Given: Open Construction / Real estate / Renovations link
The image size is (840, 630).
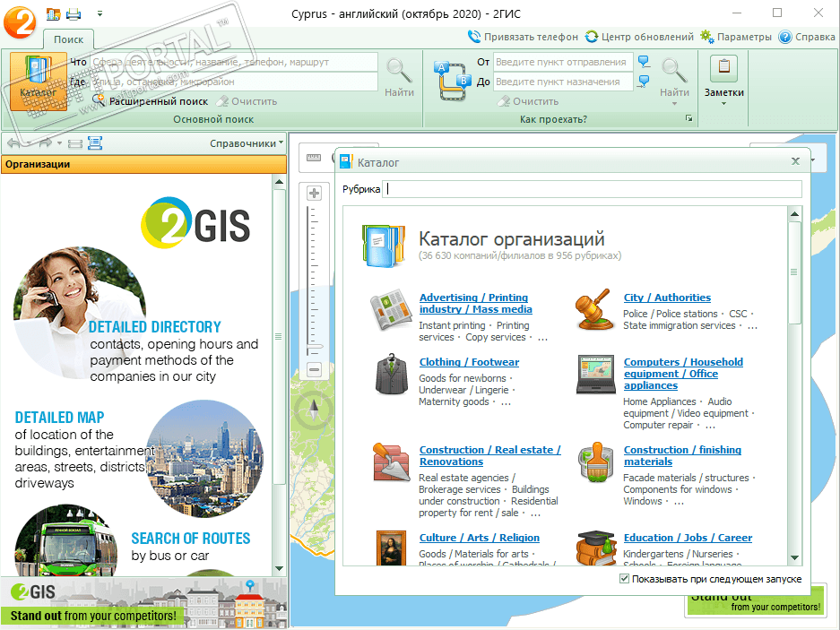Looking at the screenshot, I should coord(489,456).
